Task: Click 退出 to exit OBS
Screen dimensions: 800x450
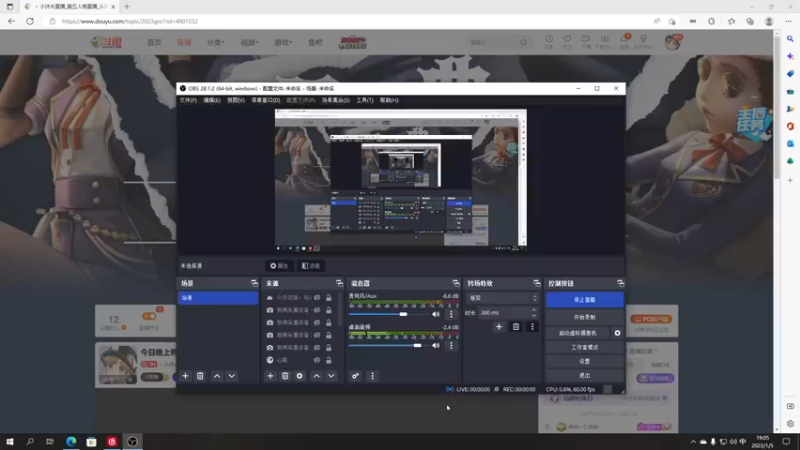Action: pyautogui.click(x=585, y=376)
